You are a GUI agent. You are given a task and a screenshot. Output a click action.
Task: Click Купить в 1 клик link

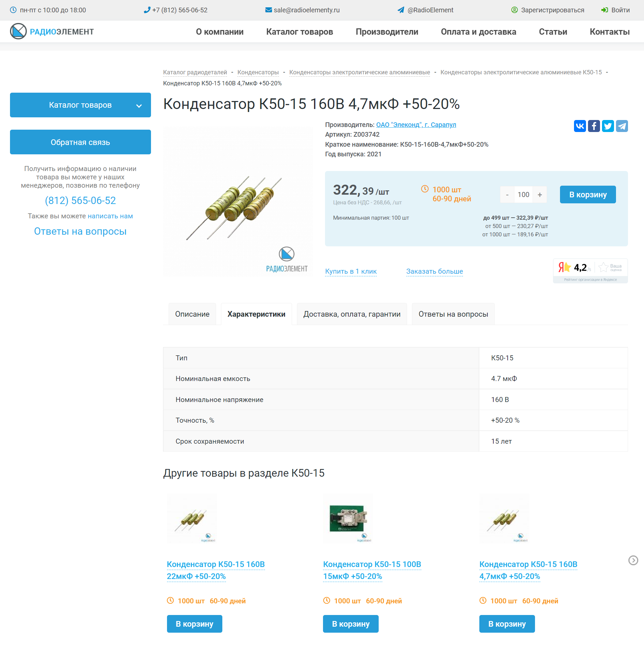[351, 271]
